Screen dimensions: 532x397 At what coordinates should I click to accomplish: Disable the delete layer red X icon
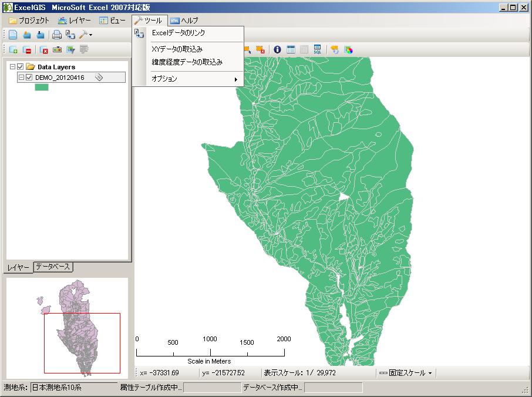[x=45, y=49]
